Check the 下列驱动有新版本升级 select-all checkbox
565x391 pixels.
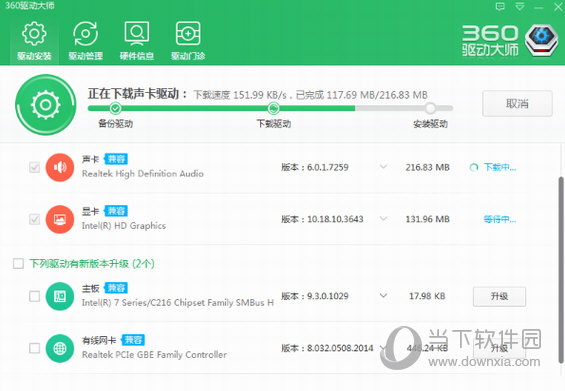click(18, 263)
